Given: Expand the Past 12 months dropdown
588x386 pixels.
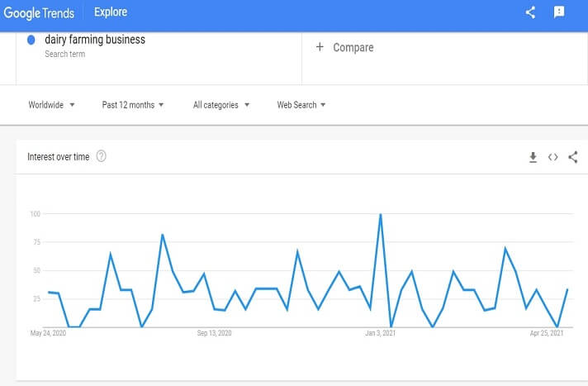Looking at the screenshot, I should [x=133, y=105].
